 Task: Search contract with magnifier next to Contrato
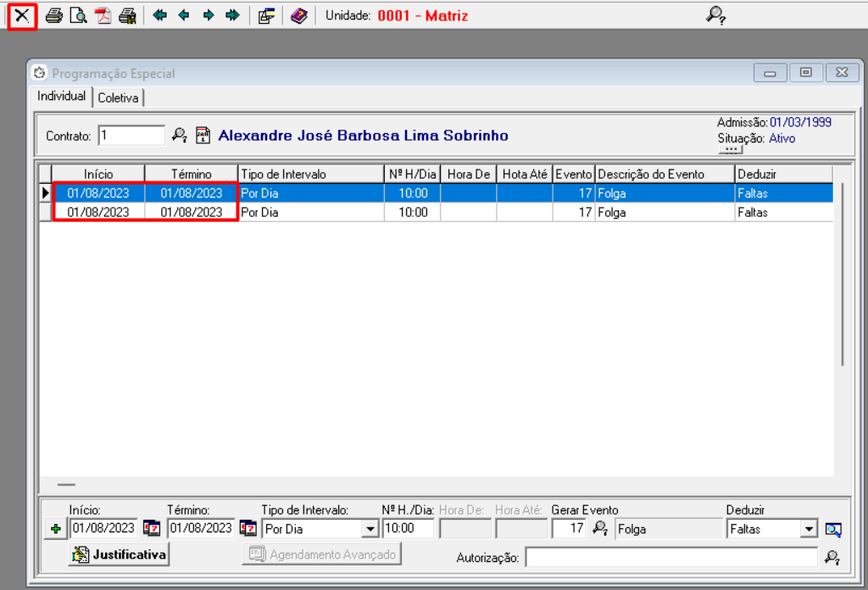tap(180, 135)
